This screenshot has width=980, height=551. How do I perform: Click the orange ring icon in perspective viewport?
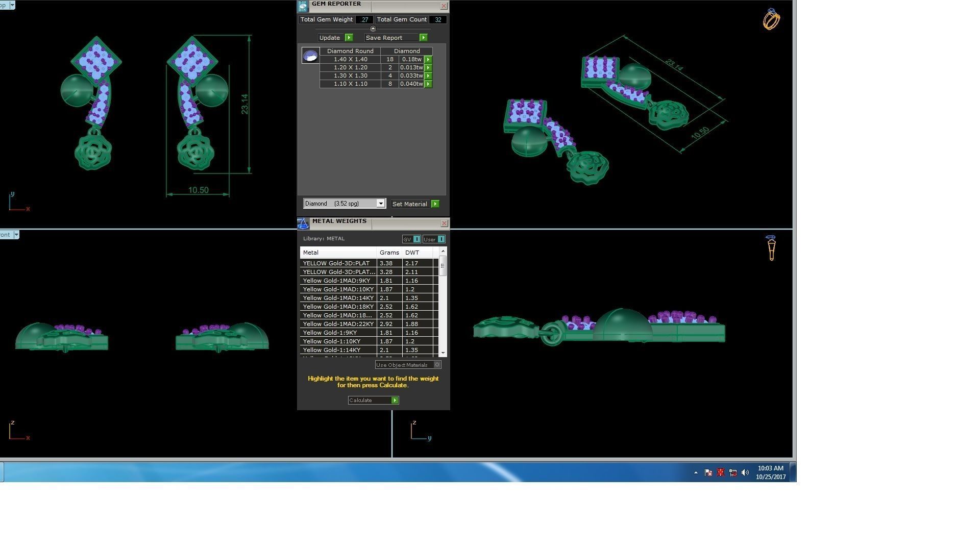771,20
